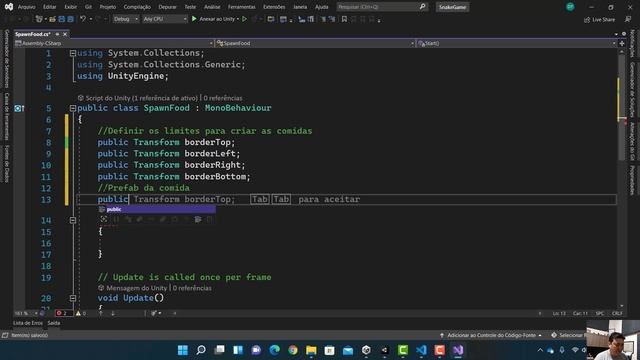
Task: Collapse the Update method region at line 20
Action: click(x=73, y=298)
